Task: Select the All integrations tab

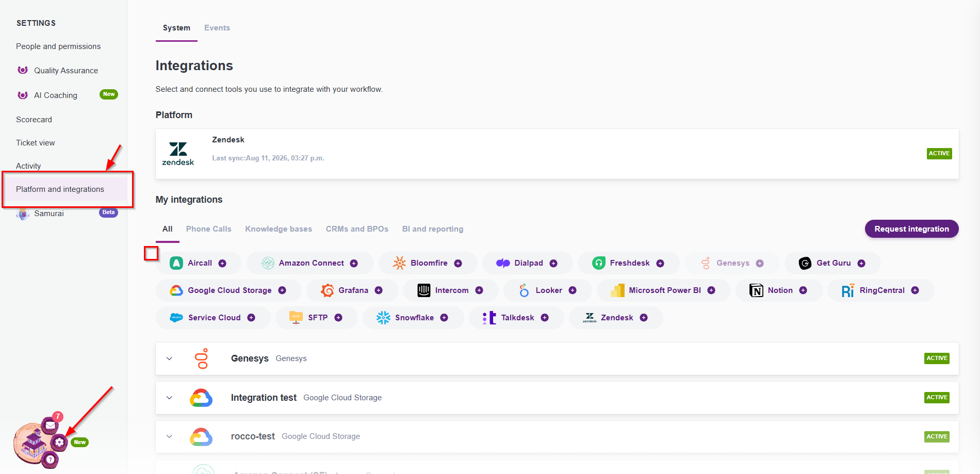Action: pos(168,229)
